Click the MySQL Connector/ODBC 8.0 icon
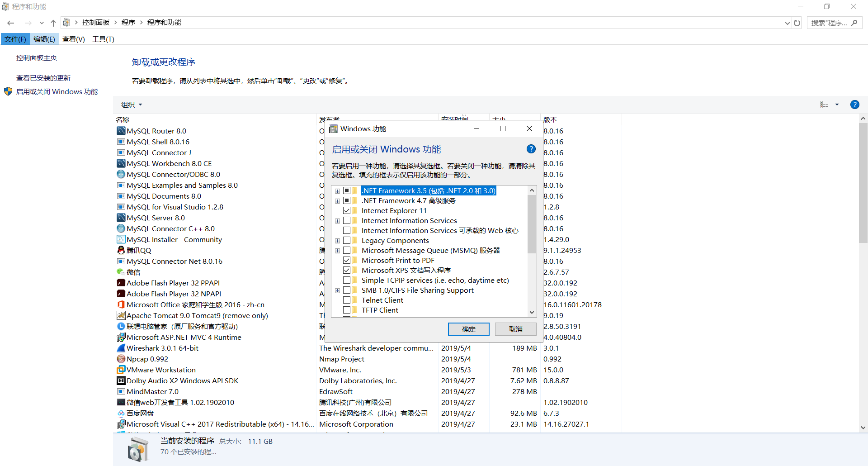The height and width of the screenshot is (466, 868). [x=121, y=174]
